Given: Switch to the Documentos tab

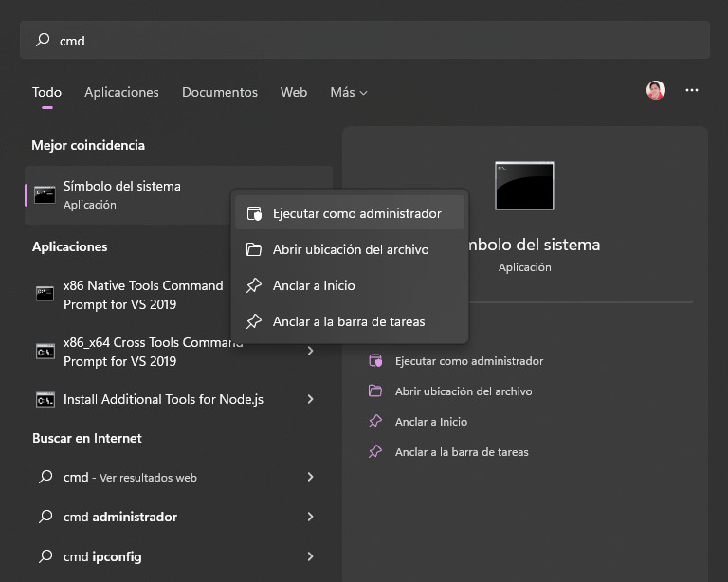Looking at the screenshot, I should [220, 92].
